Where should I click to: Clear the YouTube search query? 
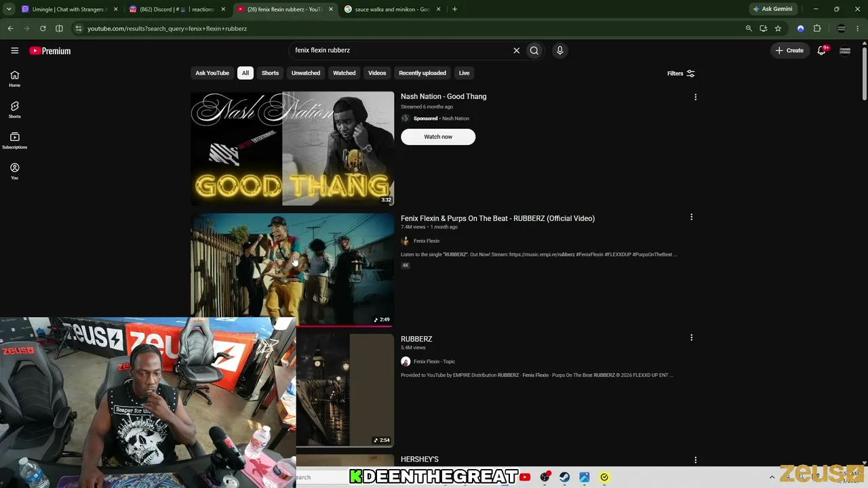pos(516,50)
